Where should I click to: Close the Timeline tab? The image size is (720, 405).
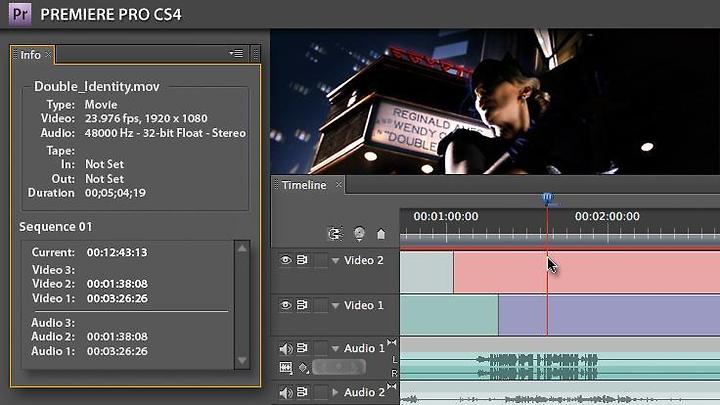click(x=338, y=185)
